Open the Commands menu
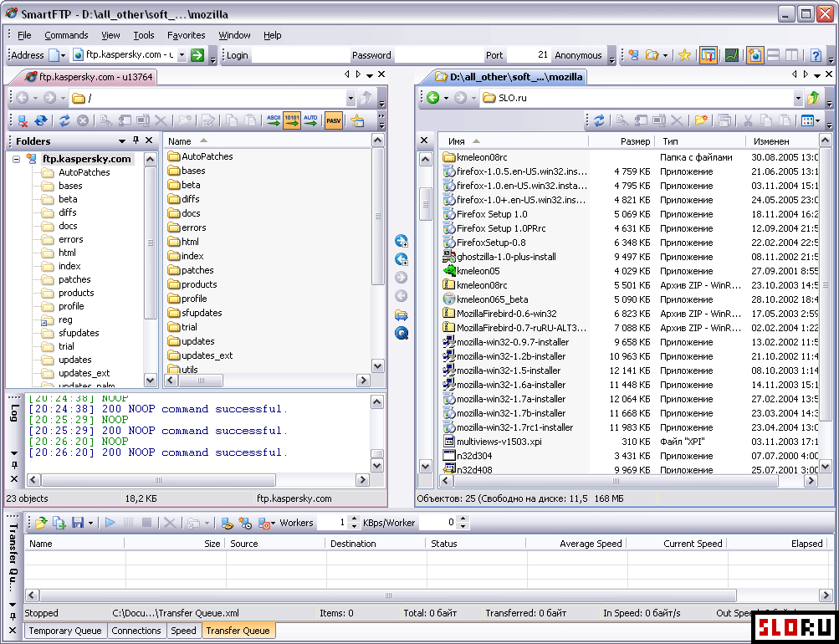Viewport: 839px width, 644px height. (66, 35)
